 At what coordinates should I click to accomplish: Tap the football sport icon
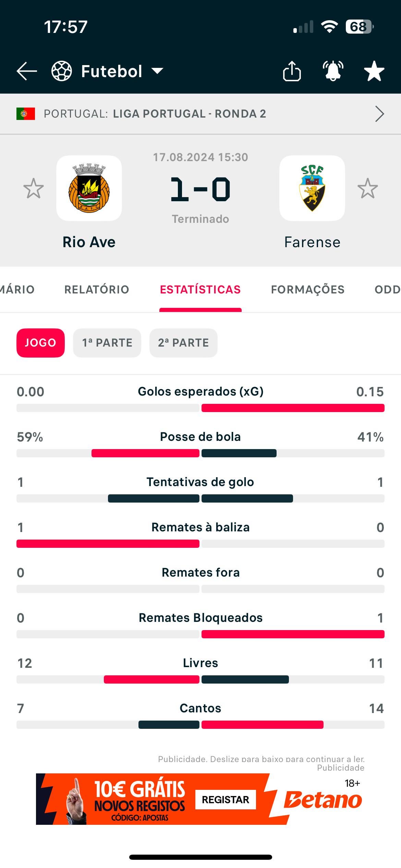click(x=62, y=71)
